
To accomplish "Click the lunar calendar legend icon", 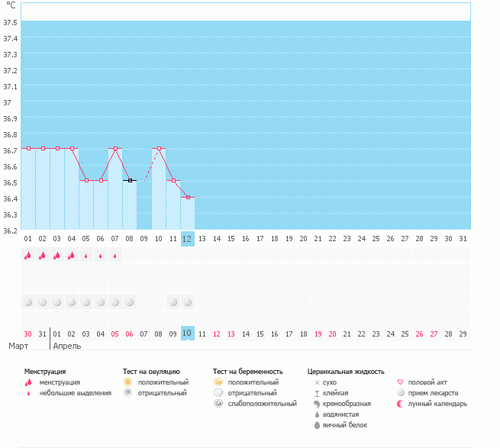I will (401, 404).
